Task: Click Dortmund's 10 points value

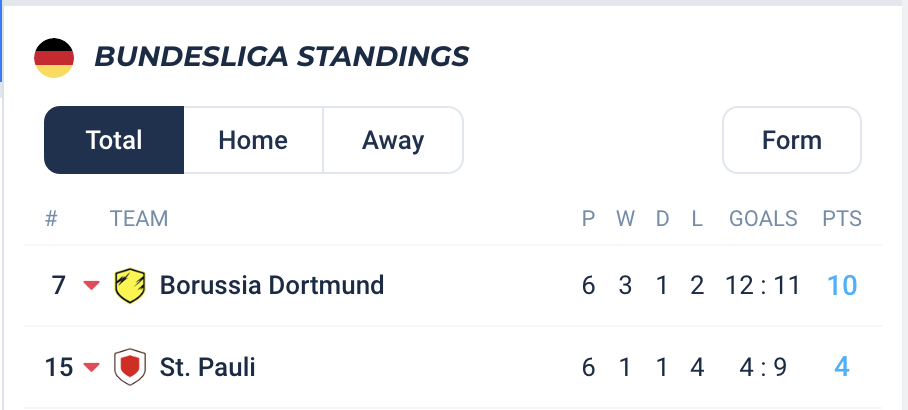Action: tap(842, 285)
